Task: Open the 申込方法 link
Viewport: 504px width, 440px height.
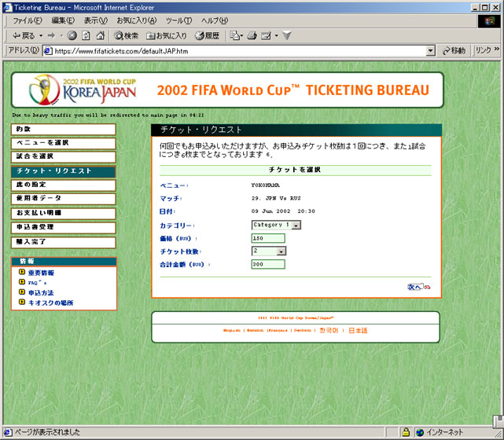Action: point(41,292)
